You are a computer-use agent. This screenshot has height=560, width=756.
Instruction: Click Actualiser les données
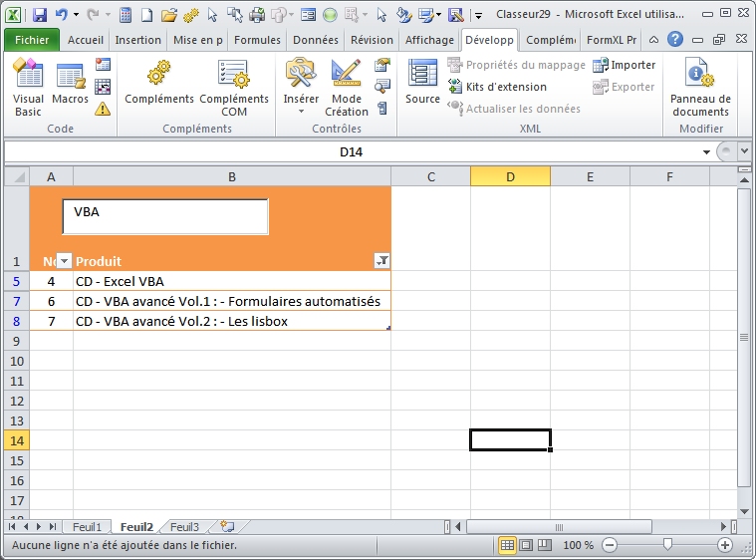tap(514, 109)
